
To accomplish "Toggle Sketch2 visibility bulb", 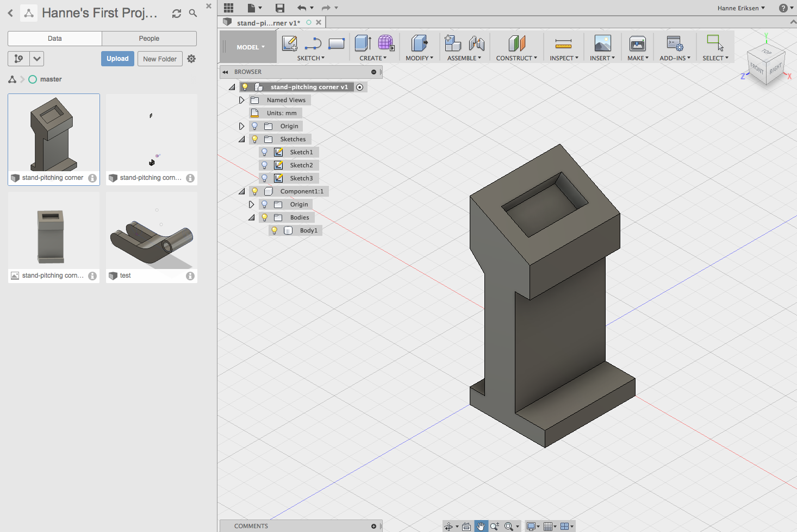I will point(265,165).
